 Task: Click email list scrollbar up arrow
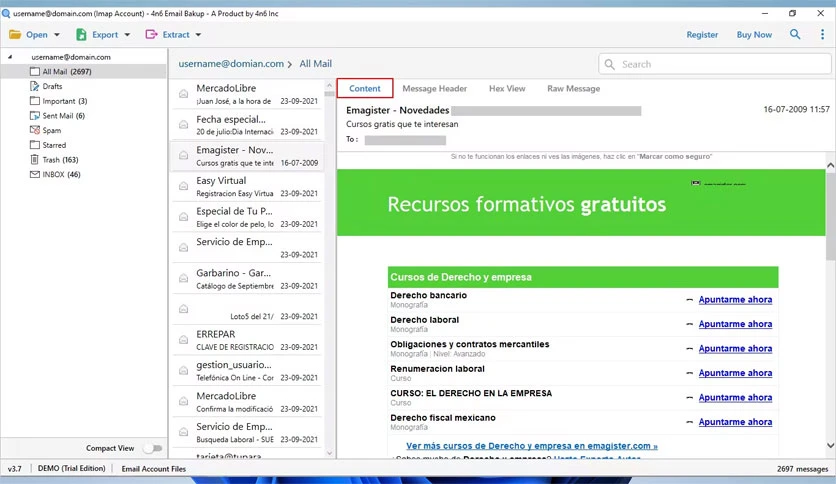click(329, 85)
